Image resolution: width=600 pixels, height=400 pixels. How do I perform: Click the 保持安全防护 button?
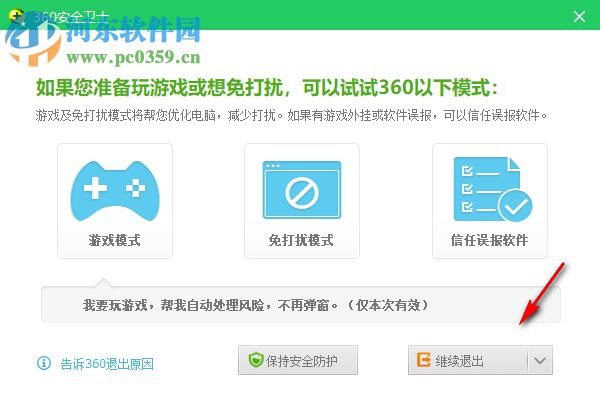[298, 360]
